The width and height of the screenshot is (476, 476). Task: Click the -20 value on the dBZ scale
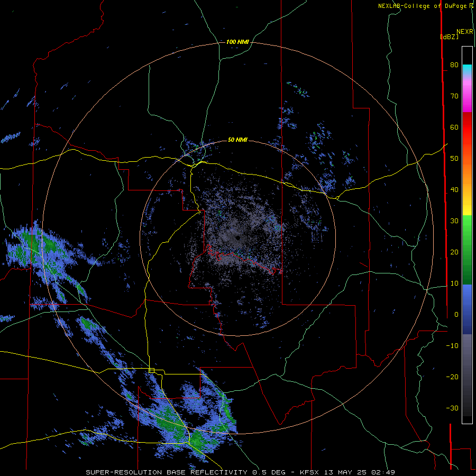coord(452,377)
